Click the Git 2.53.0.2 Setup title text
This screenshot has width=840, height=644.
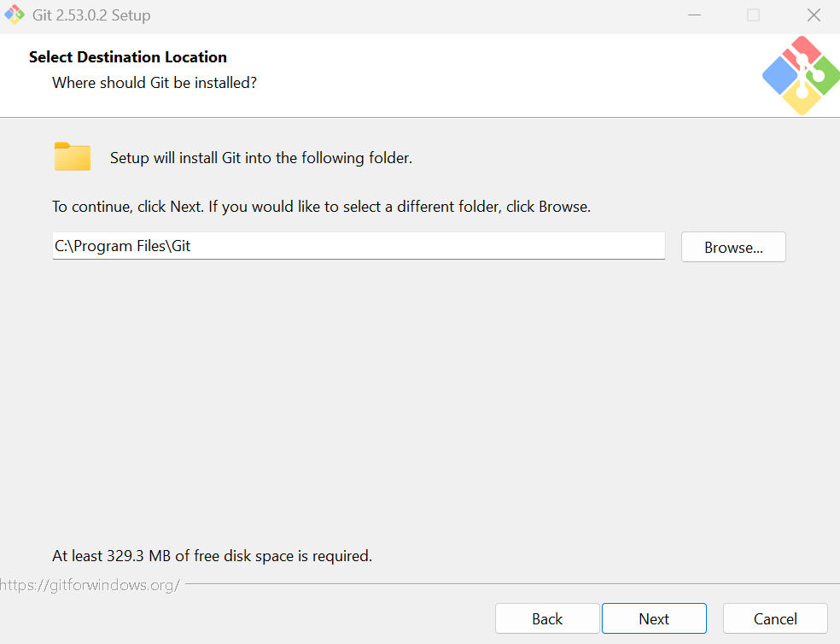click(x=92, y=15)
